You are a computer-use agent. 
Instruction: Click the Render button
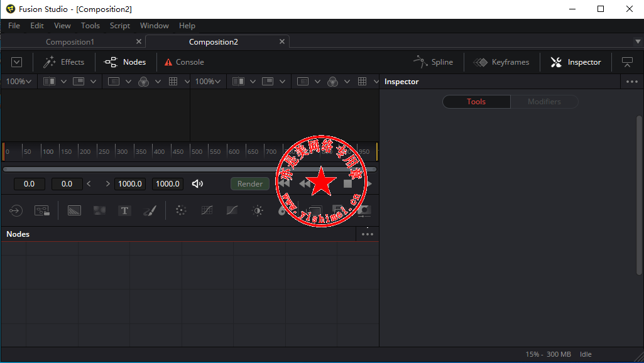[x=249, y=184]
